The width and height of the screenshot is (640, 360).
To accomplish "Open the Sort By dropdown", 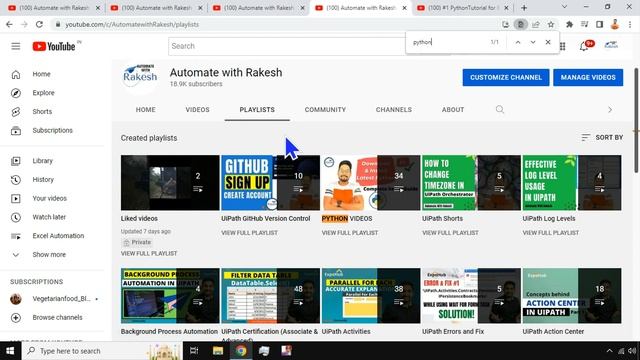I will pyautogui.click(x=602, y=138).
